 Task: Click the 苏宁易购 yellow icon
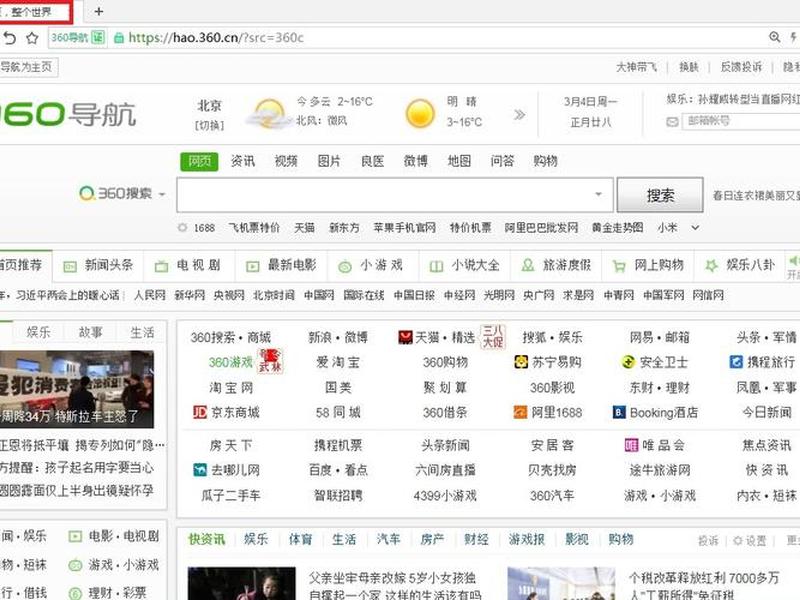pyautogui.click(x=521, y=362)
